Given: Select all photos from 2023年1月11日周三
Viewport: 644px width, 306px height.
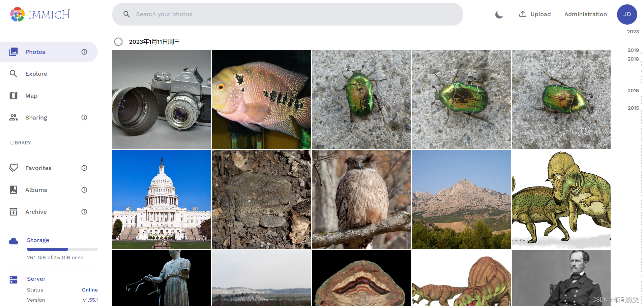Looking at the screenshot, I should click(x=118, y=42).
